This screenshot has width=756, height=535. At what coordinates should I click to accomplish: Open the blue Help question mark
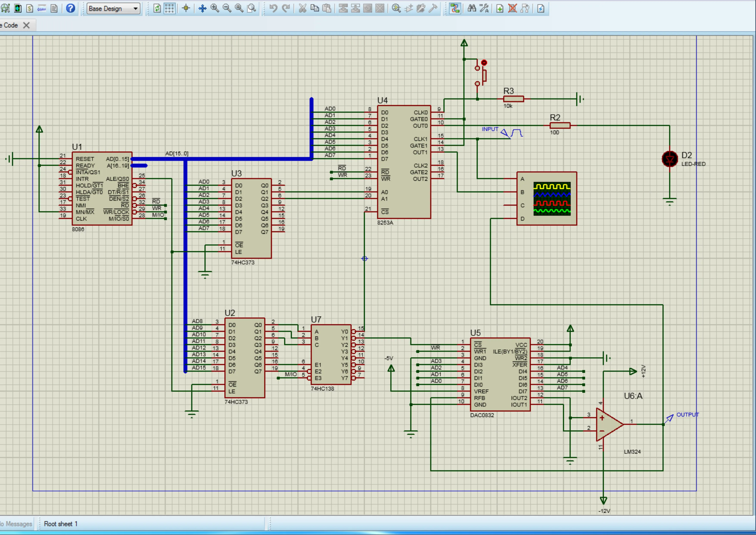coord(70,9)
